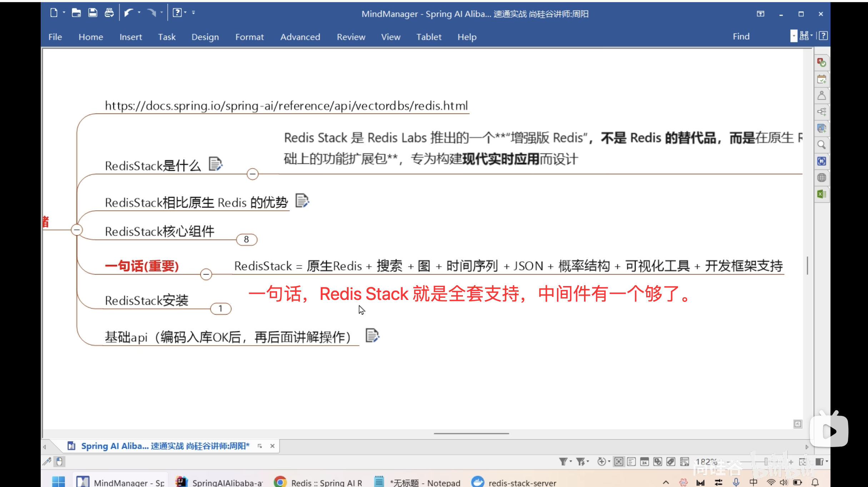Open the notes icon beside RedisStack是什么
868x487 pixels.
point(215,164)
